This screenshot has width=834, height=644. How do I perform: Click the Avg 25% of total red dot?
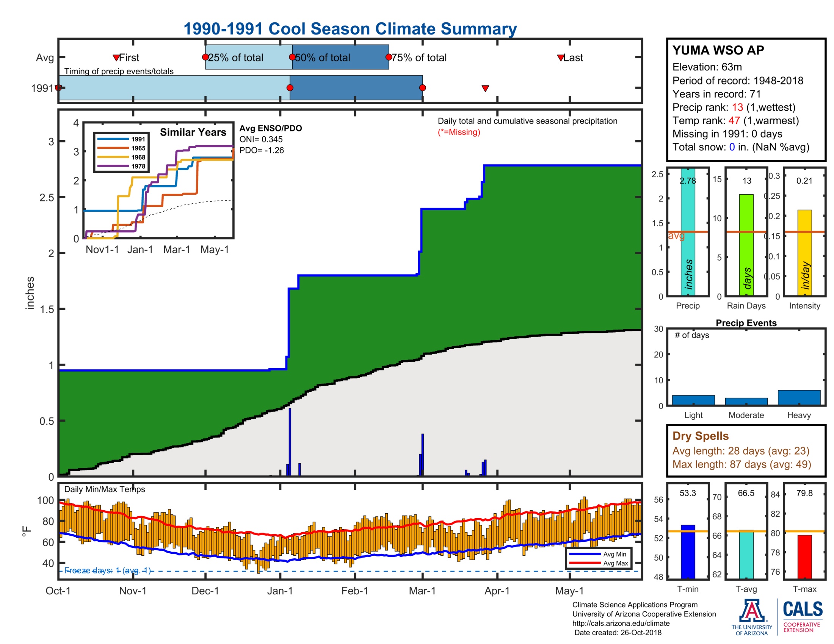point(205,57)
